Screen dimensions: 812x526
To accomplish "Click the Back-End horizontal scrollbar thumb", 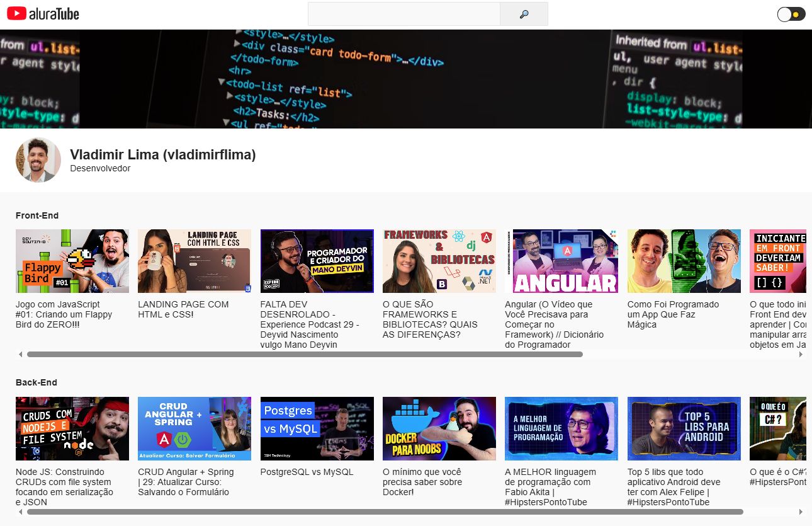I will coord(385,512).
